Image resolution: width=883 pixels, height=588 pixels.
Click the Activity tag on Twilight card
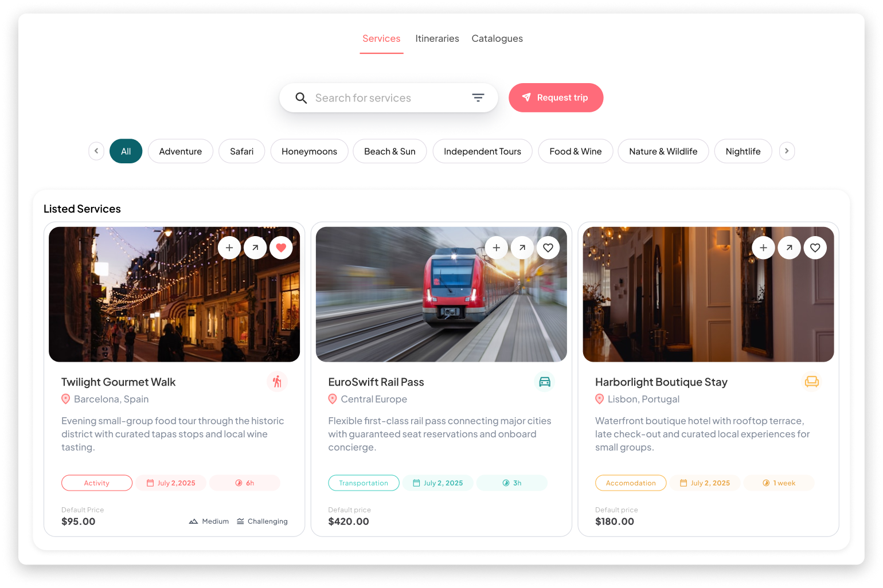(x=97, y=483)
